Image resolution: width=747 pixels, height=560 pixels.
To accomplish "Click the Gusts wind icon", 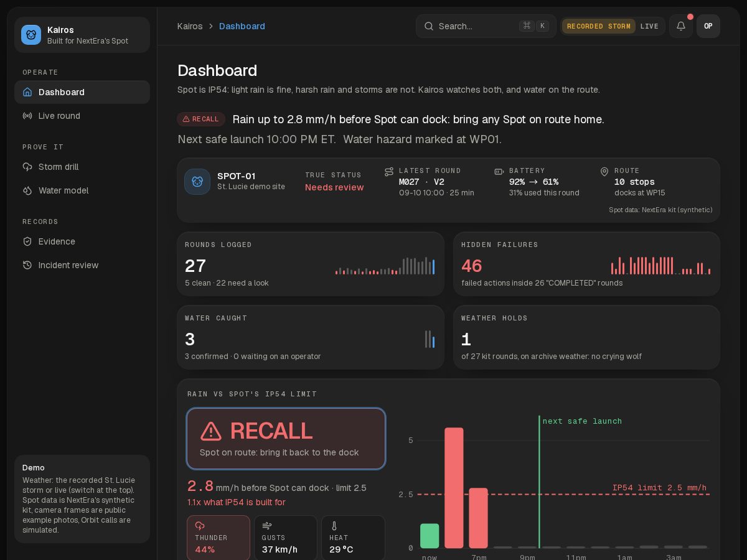I will pos(267,526).
